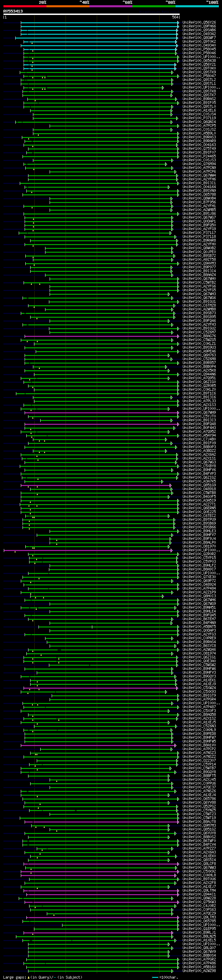222x980 pixels.
Task: Click the orange ~40% identity legend bar
Action: (68, 7)
